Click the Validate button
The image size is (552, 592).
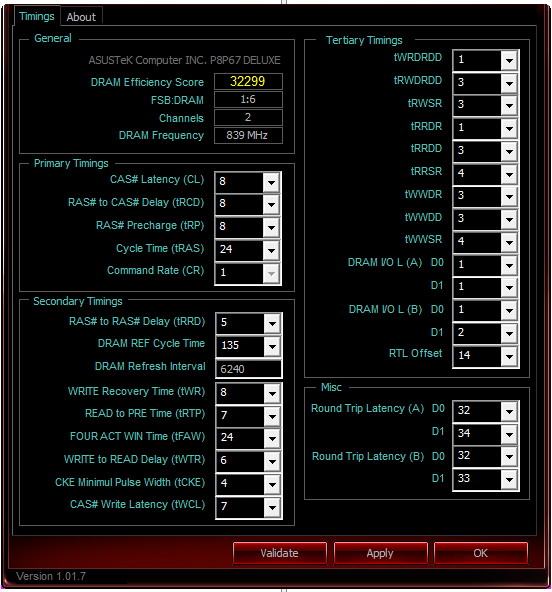pos(279,553)
